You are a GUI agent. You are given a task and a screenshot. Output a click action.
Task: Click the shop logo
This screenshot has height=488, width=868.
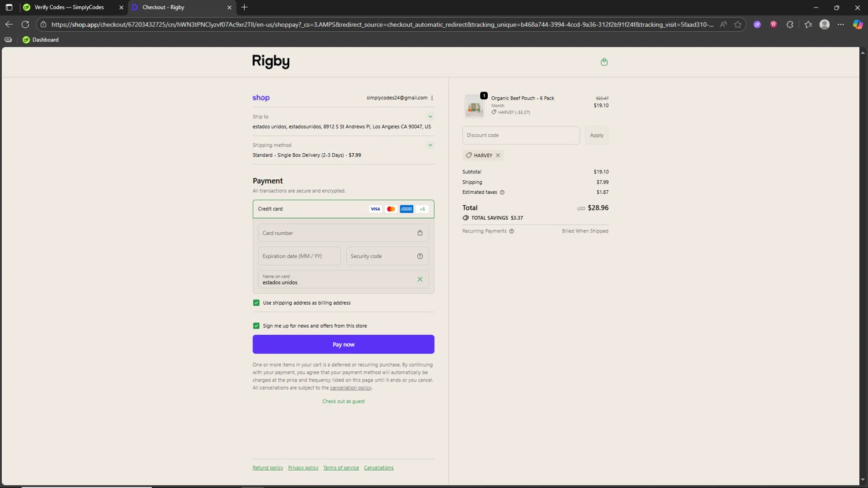click(261, 98)
